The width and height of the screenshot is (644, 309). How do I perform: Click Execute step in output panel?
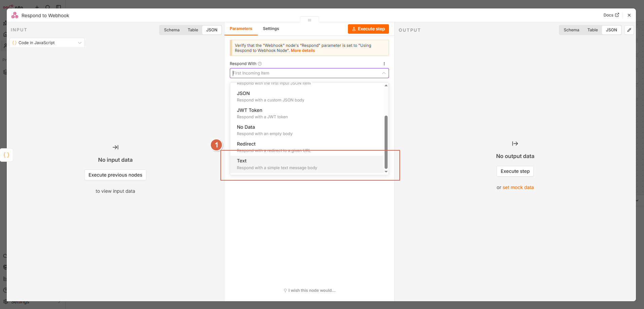tap(515, 171)
